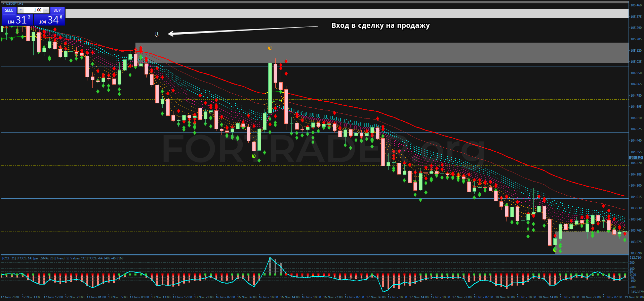Select orange signal icon above tall green candle

coord(270,48)
